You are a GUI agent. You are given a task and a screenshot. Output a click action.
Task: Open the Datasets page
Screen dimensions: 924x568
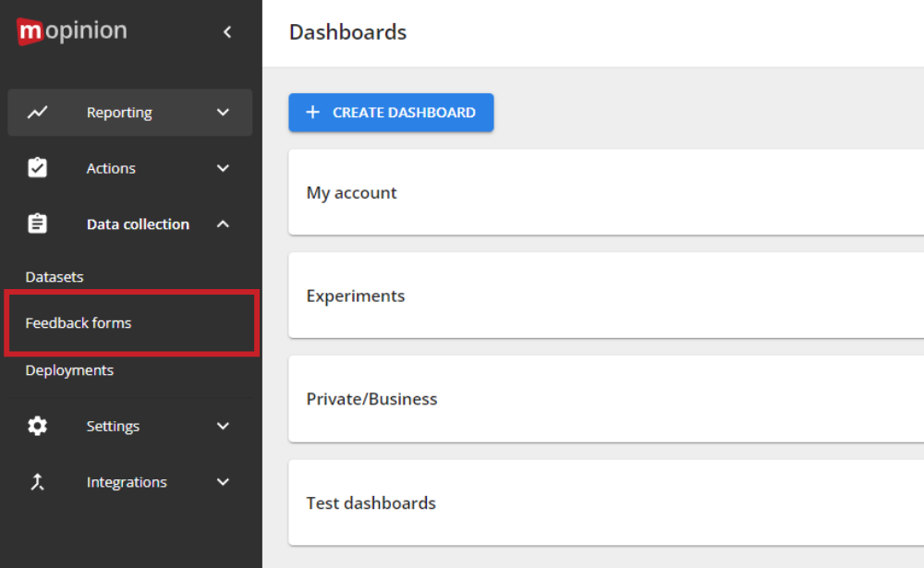55,276
